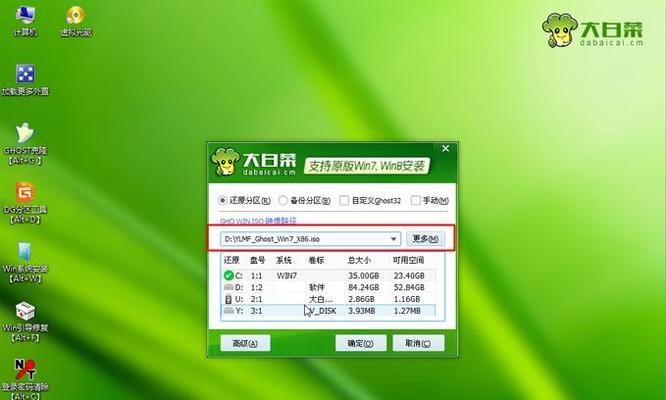This screenshot has height=400, width=666.
Task: Click the 35.00GB total size cell
Action: pos(364,276)
